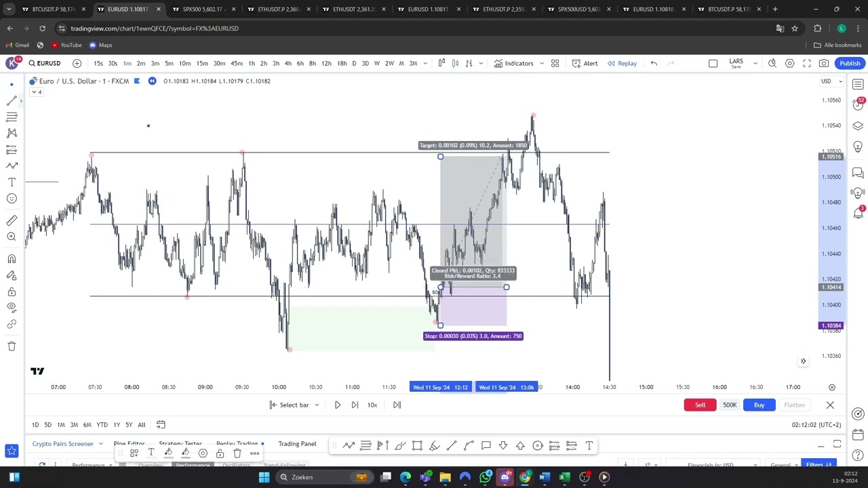Set date range to 1D

tap(35, 425)
